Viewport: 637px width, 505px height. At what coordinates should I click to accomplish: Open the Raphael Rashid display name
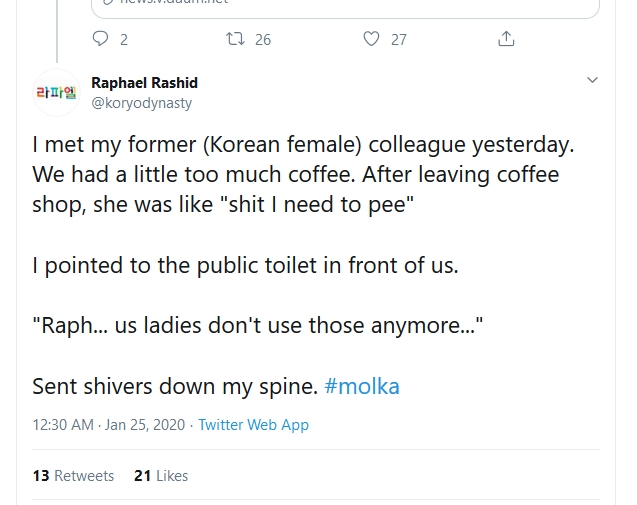(x=144, y=83)
